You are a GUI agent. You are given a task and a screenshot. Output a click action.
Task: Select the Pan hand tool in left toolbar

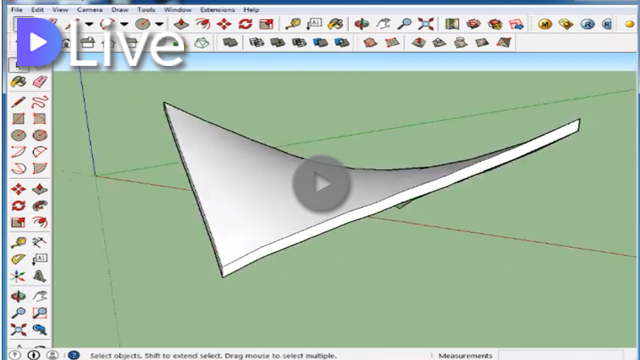40,296
